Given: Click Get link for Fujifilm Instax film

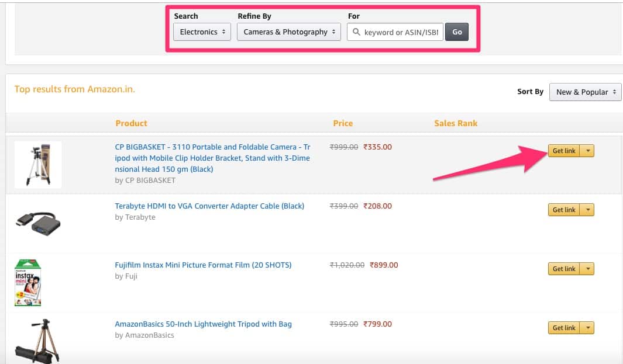Looking at the screenshot, I should tap(564, 269).
